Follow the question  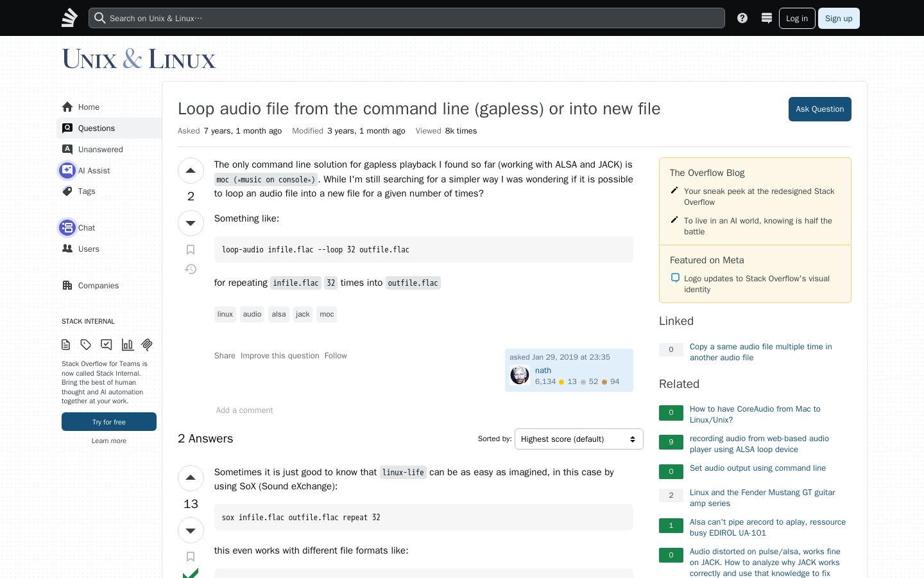[x=336, y=356]
